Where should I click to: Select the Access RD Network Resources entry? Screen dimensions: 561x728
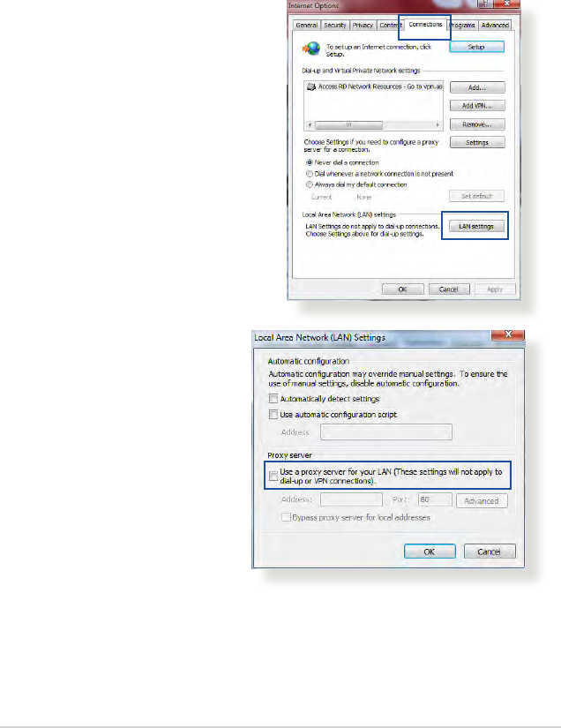tap(374, 86)
